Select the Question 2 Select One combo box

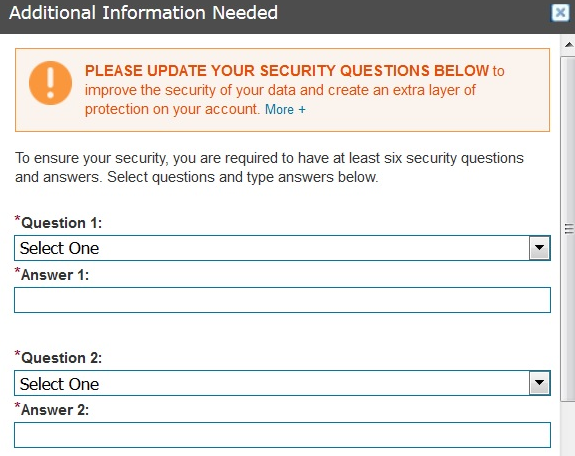click(282, 383)
